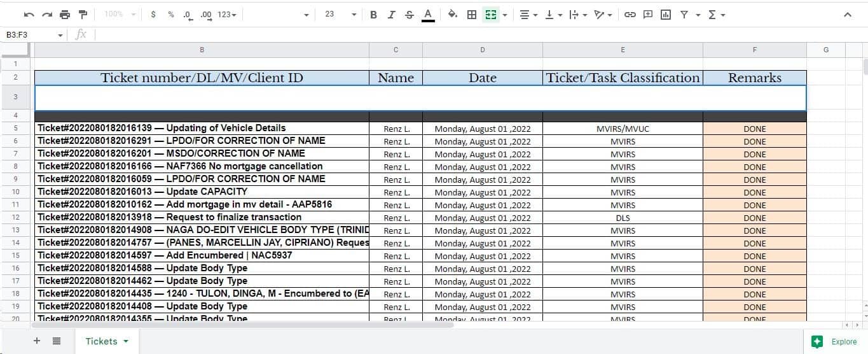Print the spreadsheet using printer icon
Screen dimensions: 868x354
[65, 15]
